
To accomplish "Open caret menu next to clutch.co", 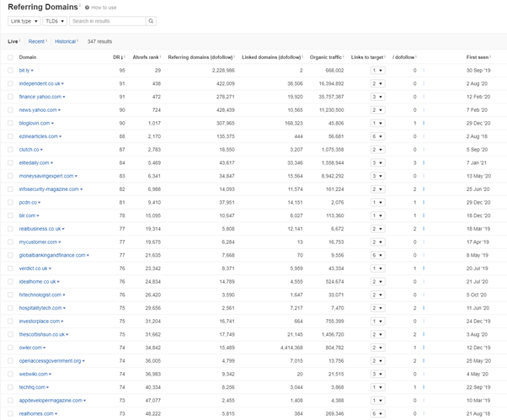I will [x=41, y=150].
